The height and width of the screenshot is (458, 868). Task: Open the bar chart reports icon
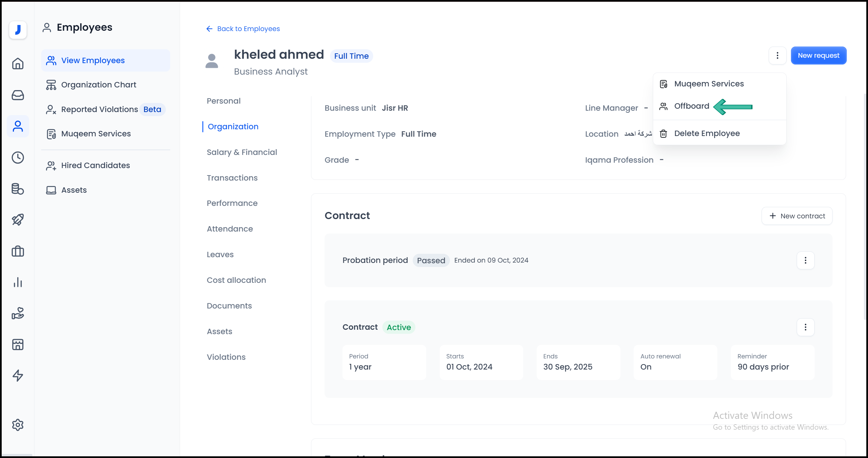[18, 282]
